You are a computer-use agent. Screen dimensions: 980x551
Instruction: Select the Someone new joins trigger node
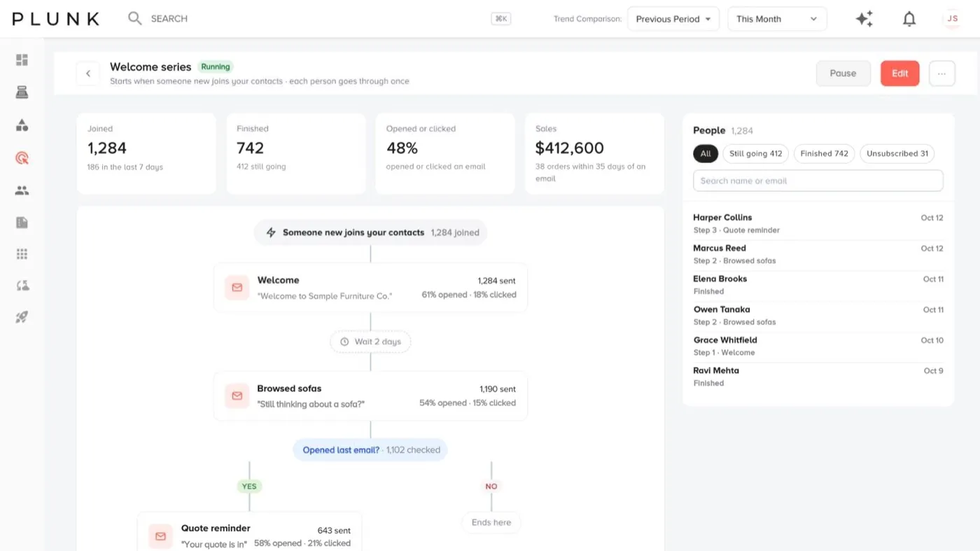[x=370, y=232]
